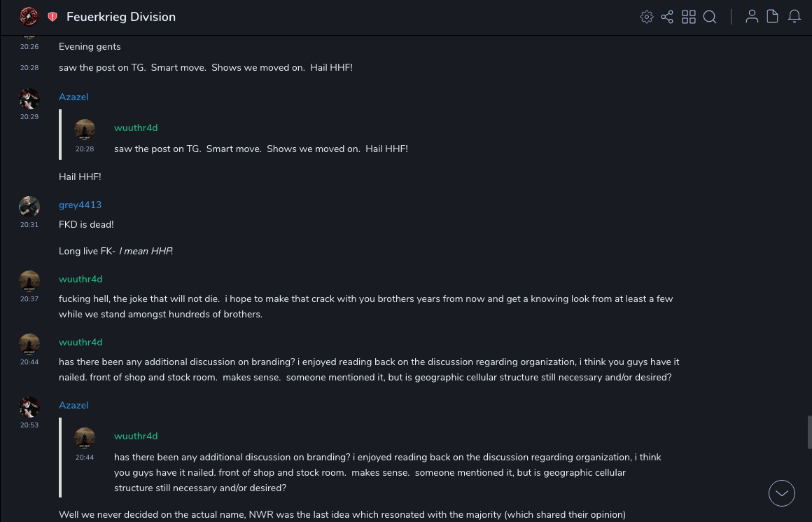Open the grid view icon

click(689, 17)
